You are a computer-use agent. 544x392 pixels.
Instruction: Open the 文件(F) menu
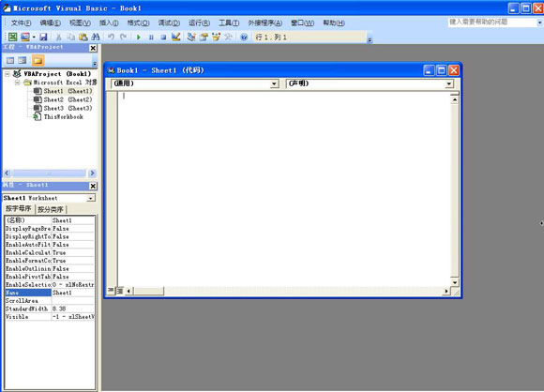(21, 23)
